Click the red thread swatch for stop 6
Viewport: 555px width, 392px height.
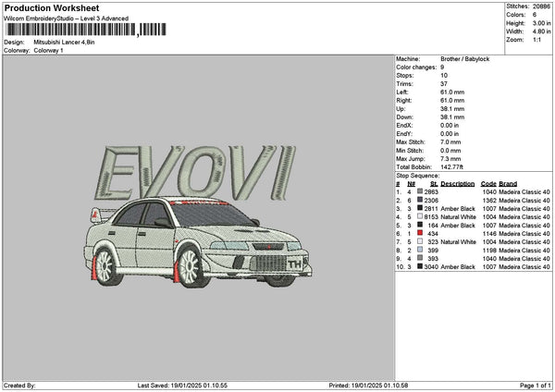(420, 233)
